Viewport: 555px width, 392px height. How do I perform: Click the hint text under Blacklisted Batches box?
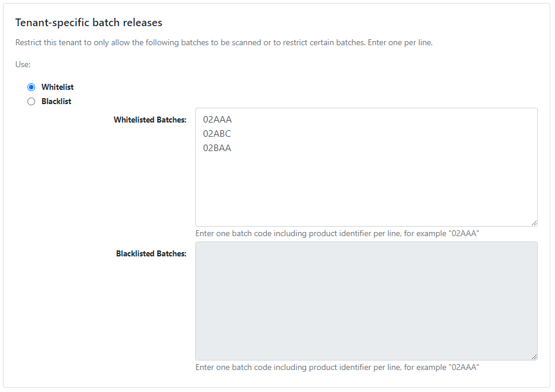(x=337, y=368)
